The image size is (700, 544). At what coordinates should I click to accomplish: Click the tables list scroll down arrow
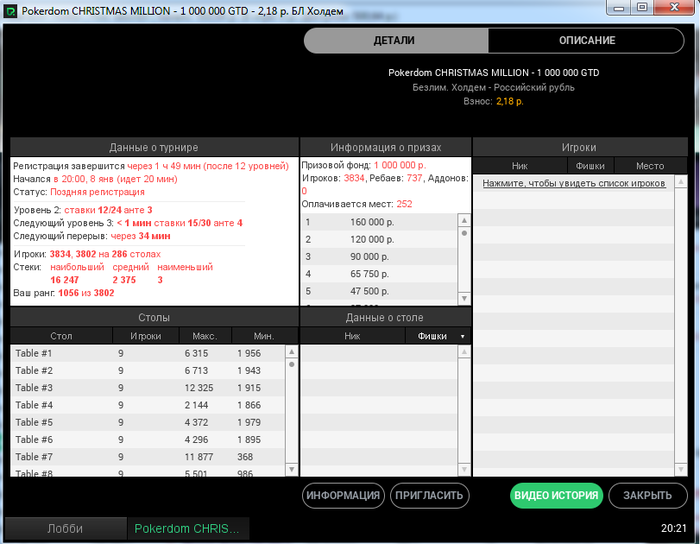(x=292, y=469)
